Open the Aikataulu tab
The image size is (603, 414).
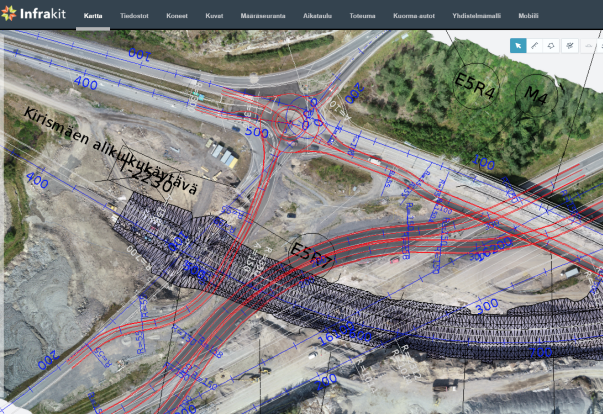click(x=317, y=17)
